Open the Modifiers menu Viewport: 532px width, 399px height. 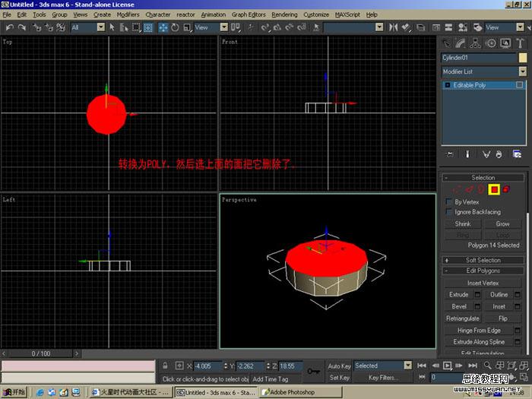(128, 14)
